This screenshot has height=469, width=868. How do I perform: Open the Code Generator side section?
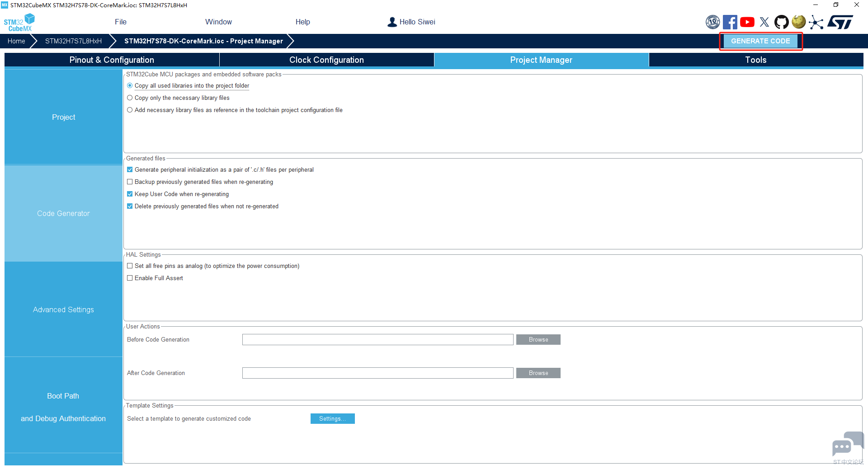click(x=63, y=213)
